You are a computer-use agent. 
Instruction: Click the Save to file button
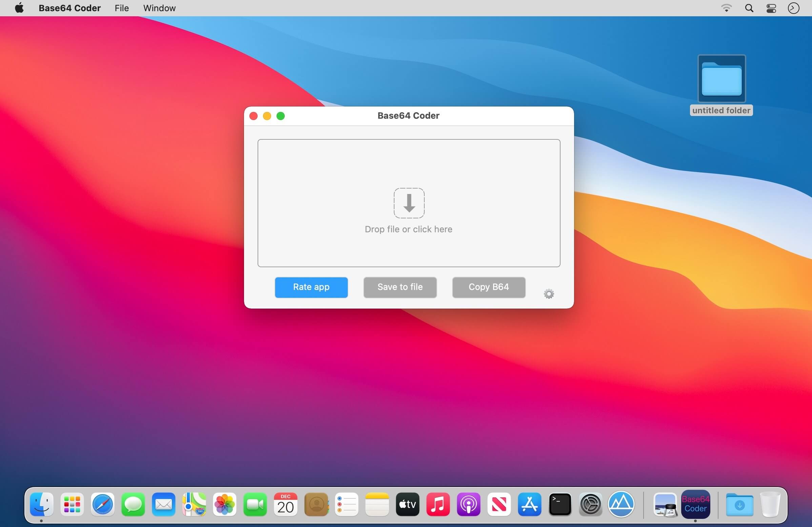point(400,287)
